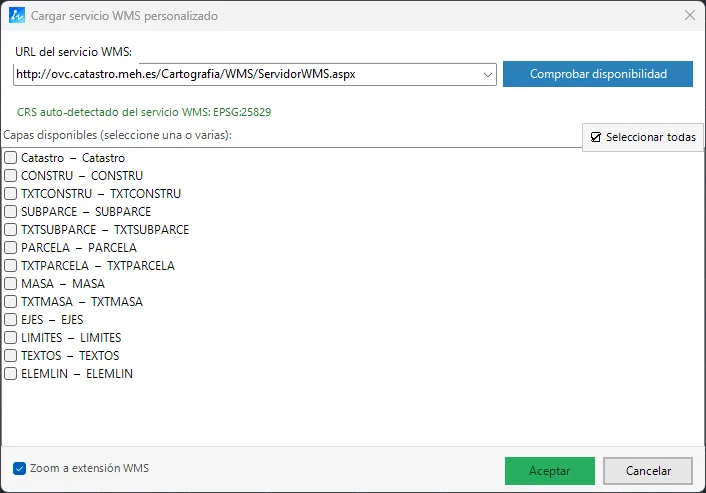Open the WMS URL dropdown arrow
Image resolution: width=706 pixels, height=493 pixels.
488,74
